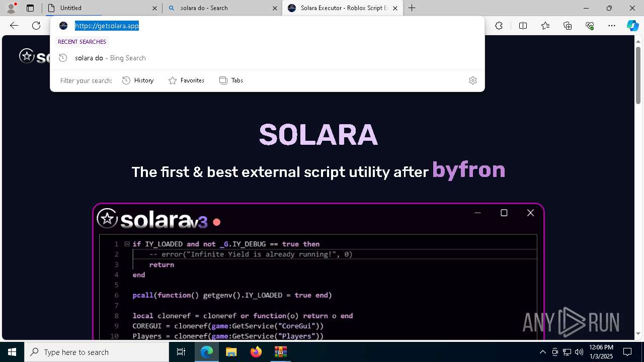Open the browser Extensions icon
Viewport: 644px width, 362px height.
coord(499,26)
